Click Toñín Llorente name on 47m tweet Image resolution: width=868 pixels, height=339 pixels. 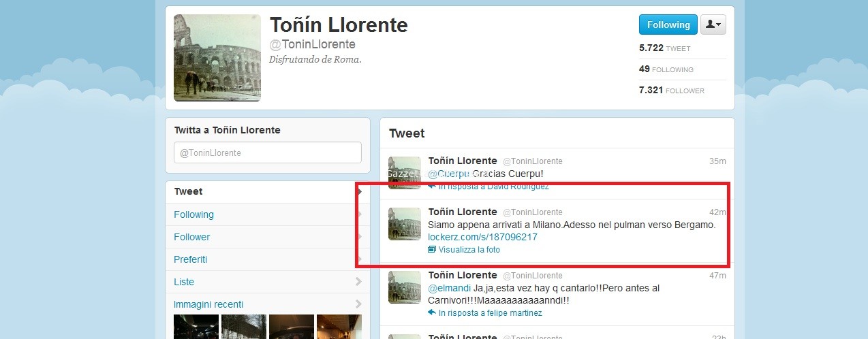[463, 275]
